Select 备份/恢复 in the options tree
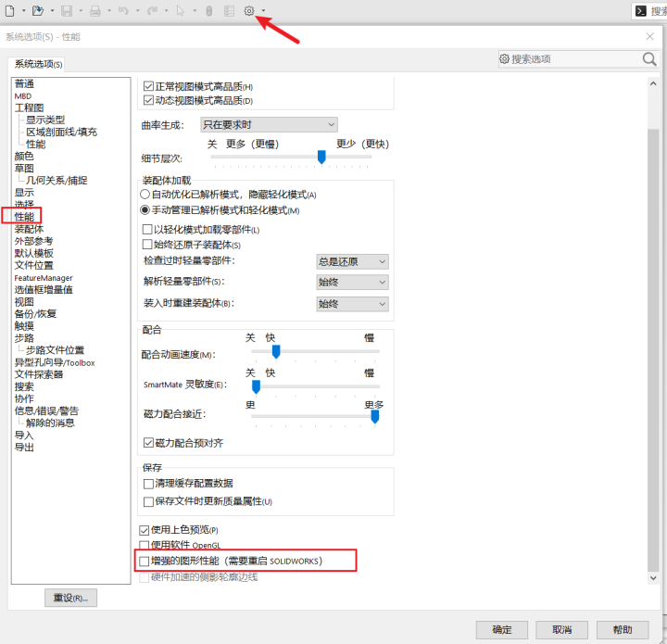Image resolution: width=667 pixels, height=644 pixels. [x=35, y=314]
